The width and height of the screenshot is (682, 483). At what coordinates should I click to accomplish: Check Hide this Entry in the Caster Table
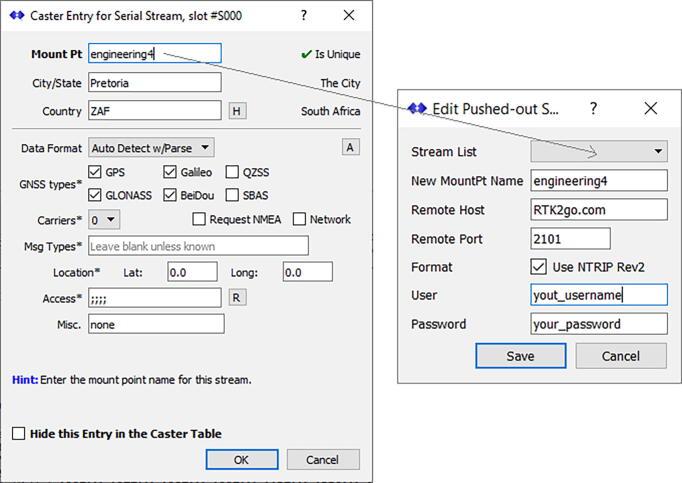tap(19, 433)
